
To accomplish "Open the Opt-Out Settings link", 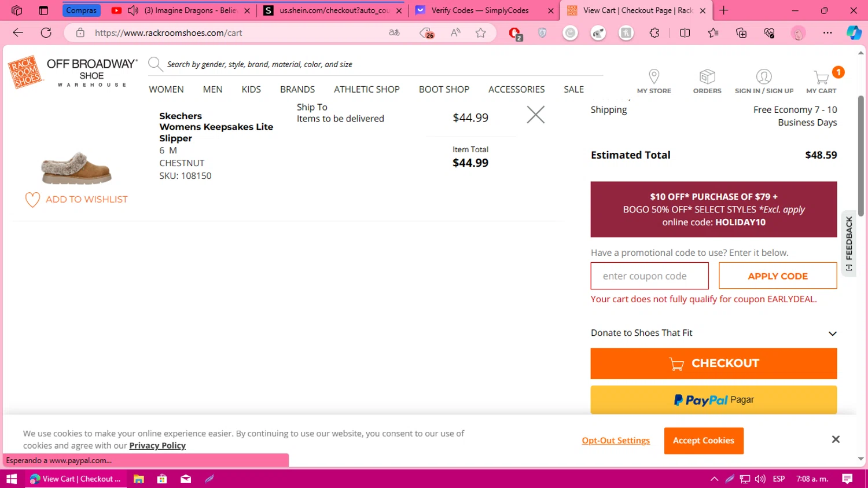I will pos(616,441).
